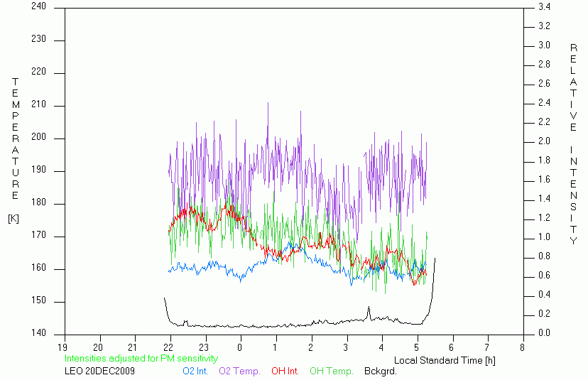Click the 180 temperature axis value
This screenshot has height=380, width=588.
point(38,202)
